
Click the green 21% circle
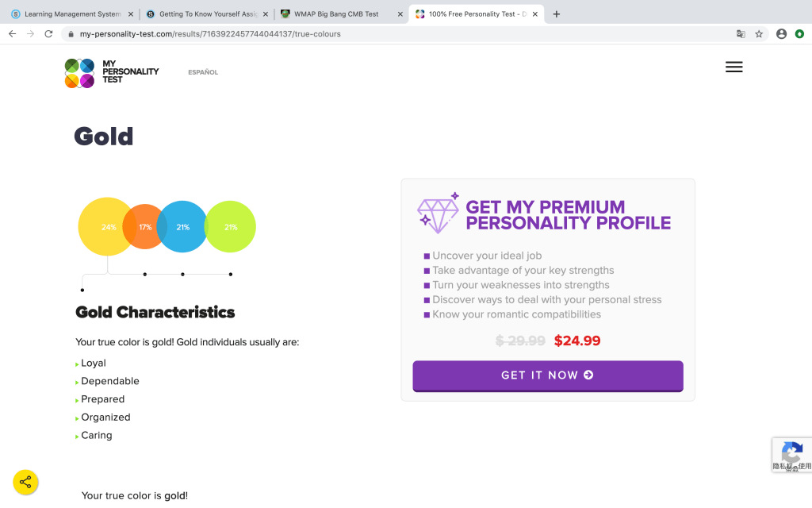click(232, 227)
